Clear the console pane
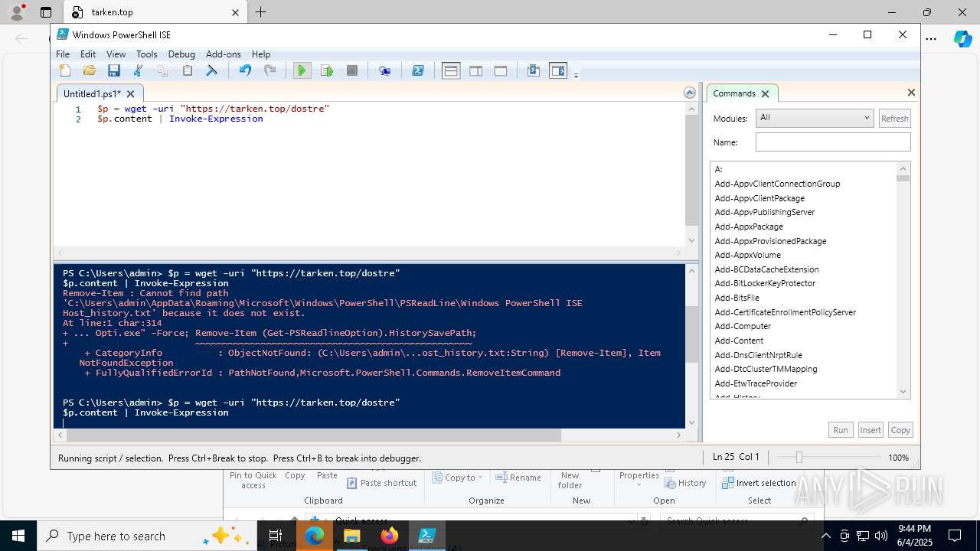Image resolution: width=980 pixels, height=551 pixels. click(212, 70)
